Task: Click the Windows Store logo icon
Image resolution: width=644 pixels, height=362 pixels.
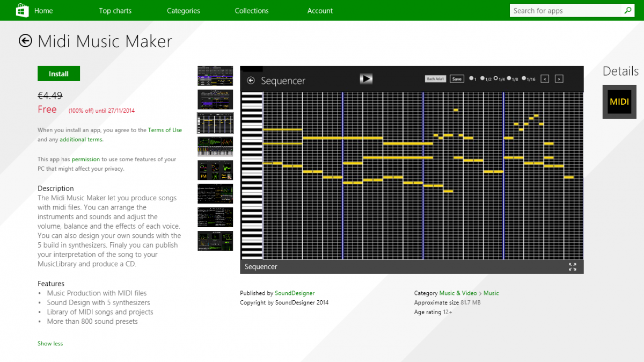Action: [x=22, y=10]
